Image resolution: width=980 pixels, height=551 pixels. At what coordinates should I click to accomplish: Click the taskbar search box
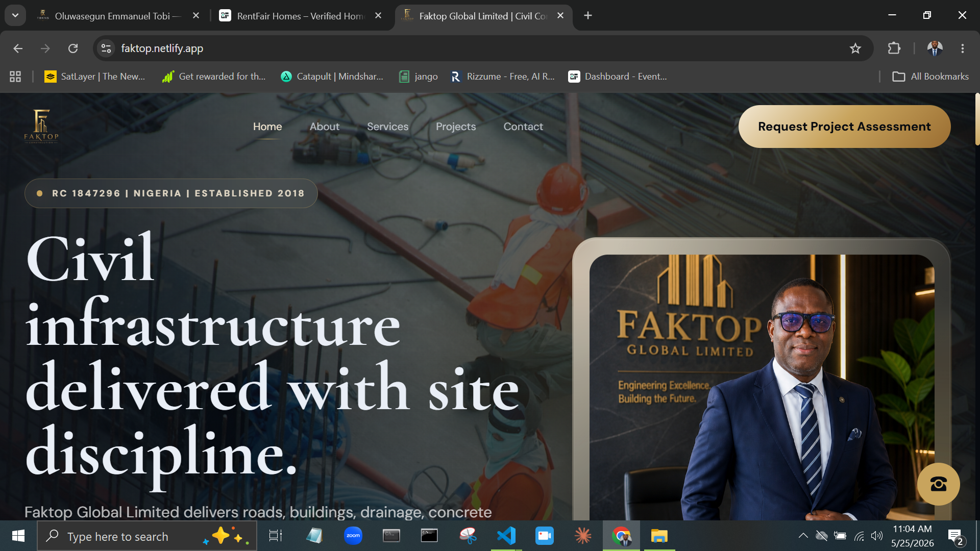pyautogui.click(x=147, y=536)
